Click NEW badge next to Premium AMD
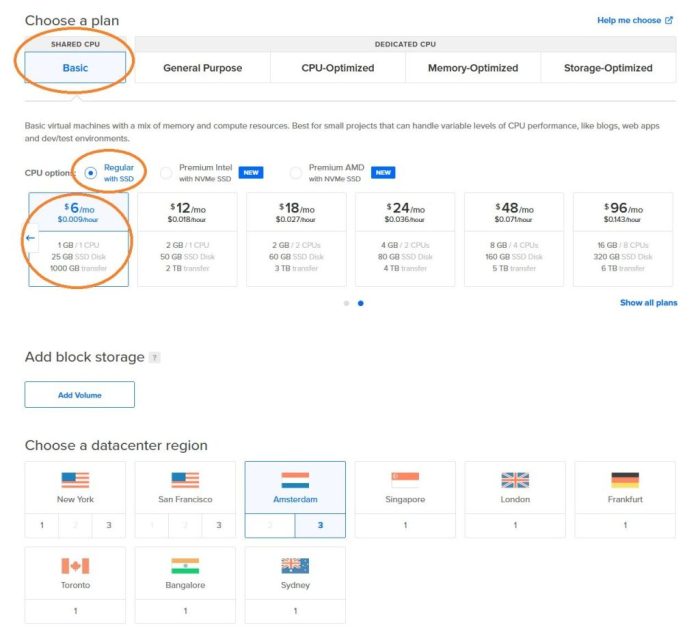The image size is (700, 638). [383, 172]
